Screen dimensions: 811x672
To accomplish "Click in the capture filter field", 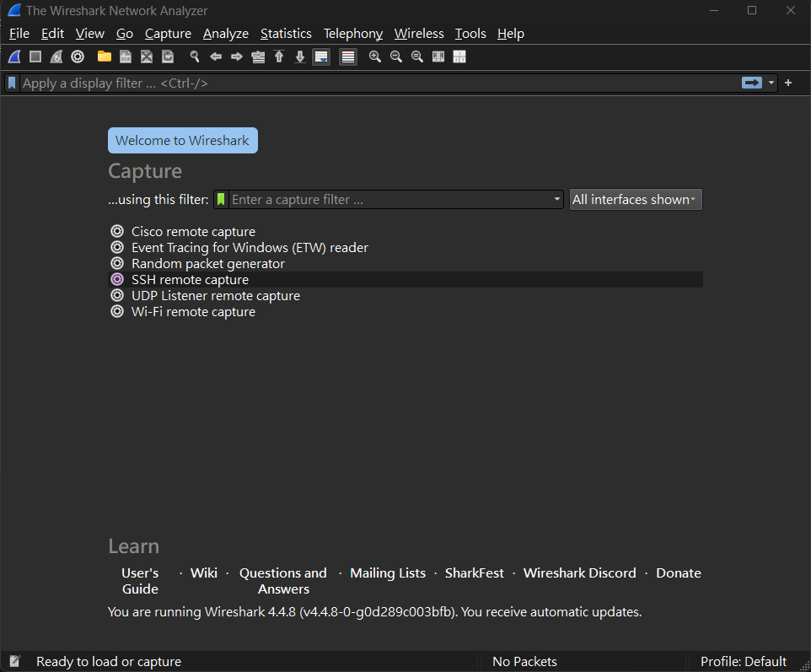I will point(390,199).
